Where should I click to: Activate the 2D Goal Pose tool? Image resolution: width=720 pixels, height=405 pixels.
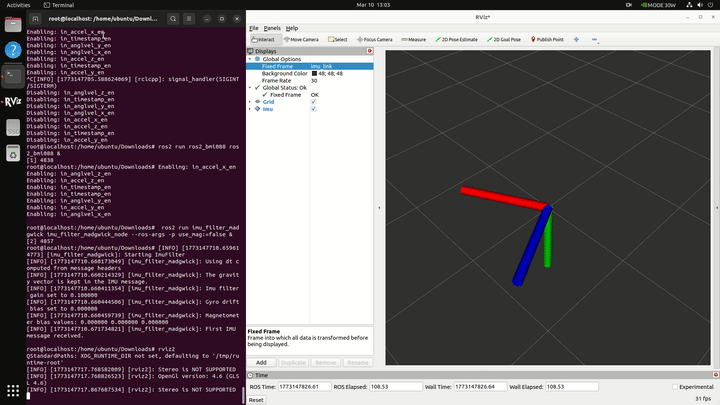505,39
